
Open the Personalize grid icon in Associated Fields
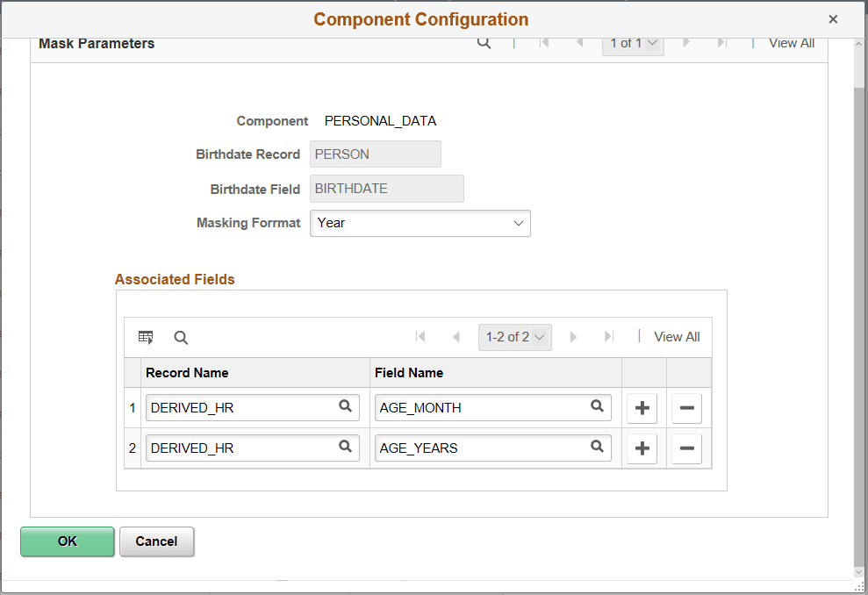tap(145, 336)
